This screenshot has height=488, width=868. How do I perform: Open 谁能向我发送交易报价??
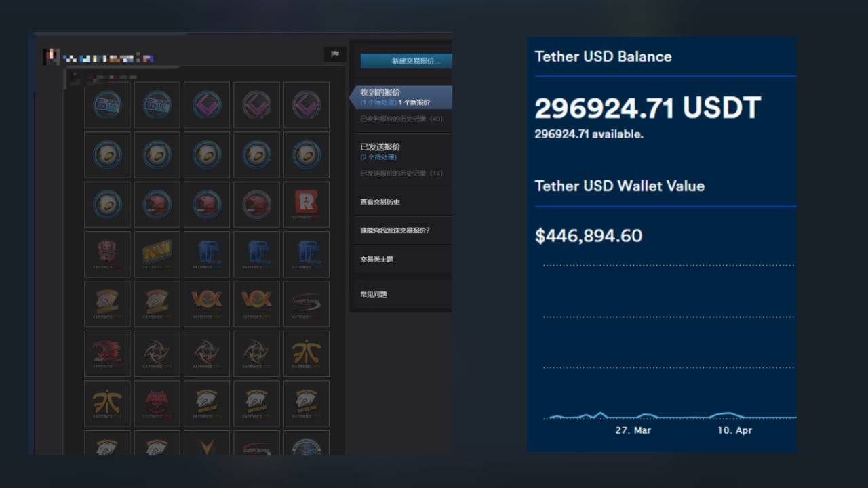pos(395,230)
